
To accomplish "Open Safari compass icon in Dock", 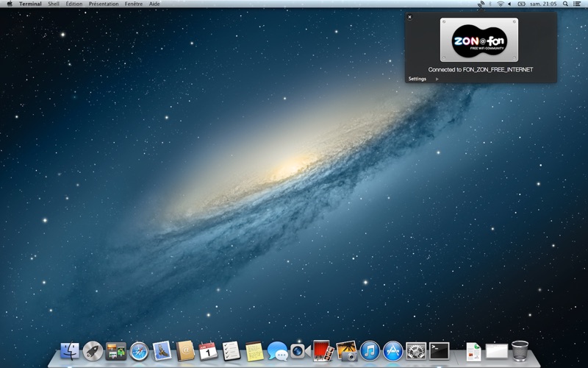I will click(139, 352).
